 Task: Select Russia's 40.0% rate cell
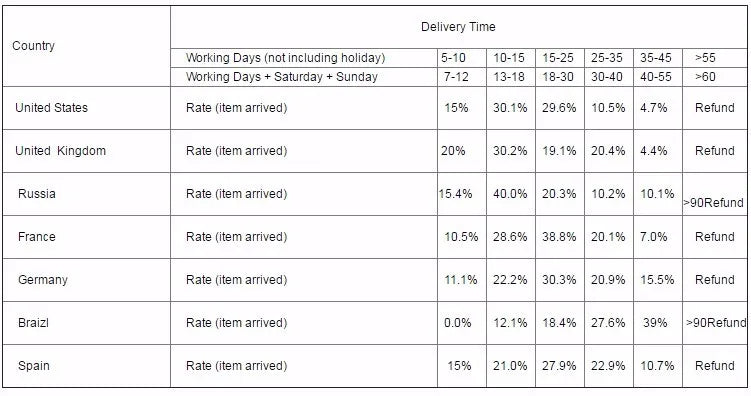pyautogui.click(x=511, y=194)
